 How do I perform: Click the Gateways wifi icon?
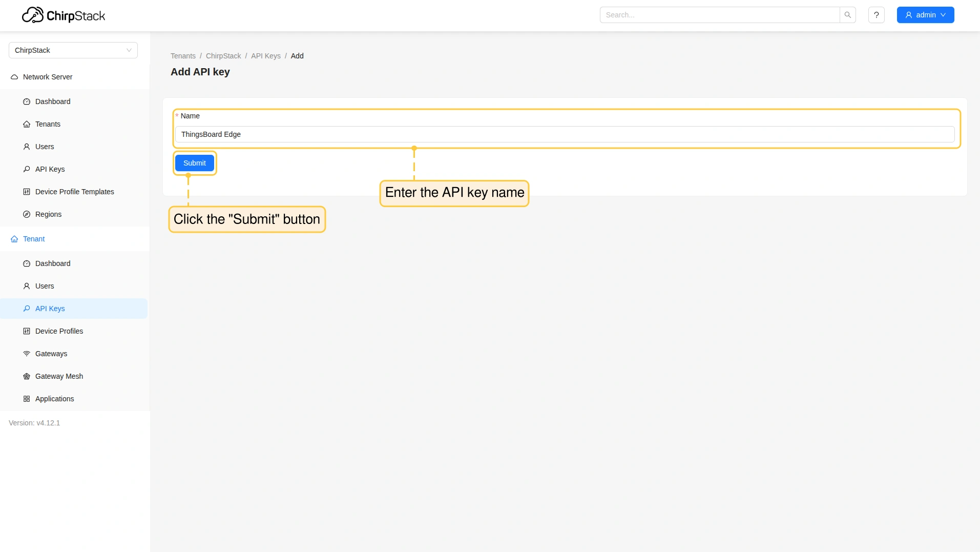27,354
